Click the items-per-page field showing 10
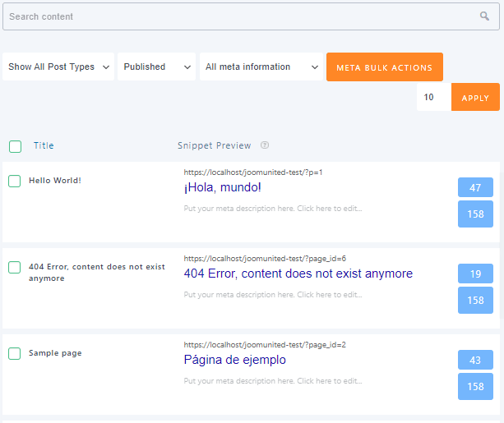Image resolution: width=504 pixels, height=423 pixels. tap(433, 98)
